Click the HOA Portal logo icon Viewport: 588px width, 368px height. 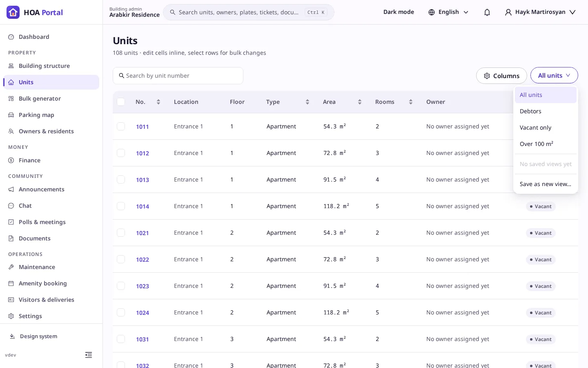[x=13, y=12]
